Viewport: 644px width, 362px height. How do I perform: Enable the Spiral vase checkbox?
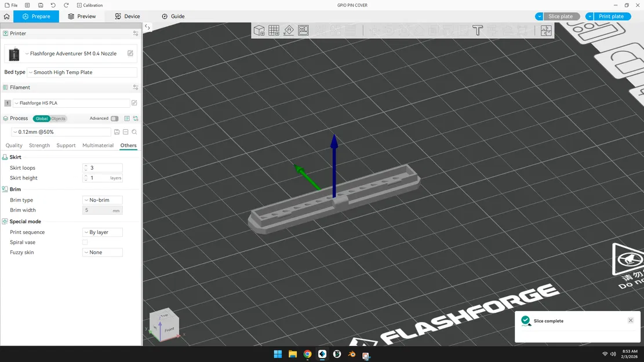point(85,242)
